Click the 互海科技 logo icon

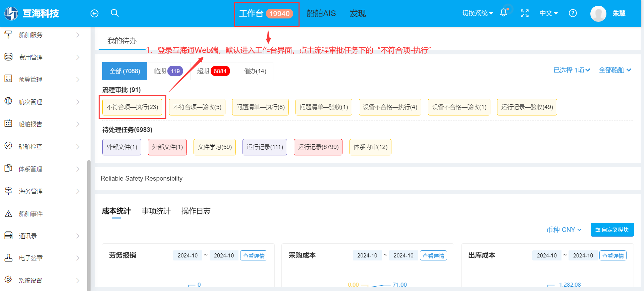click(x=11, y=13)
